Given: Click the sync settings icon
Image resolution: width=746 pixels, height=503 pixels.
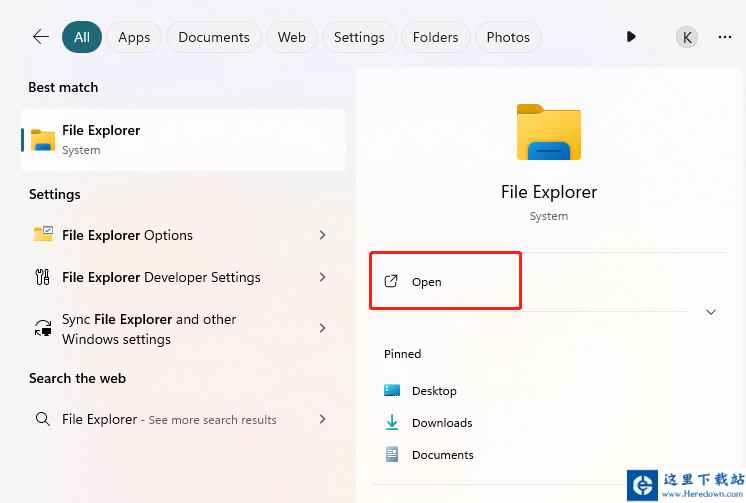Looking at the screenshot, I should [x=43, y=328].
